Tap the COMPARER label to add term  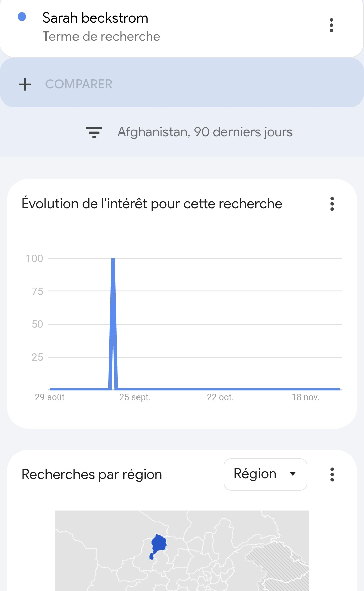pyautogui.click(x=79, y=84)
